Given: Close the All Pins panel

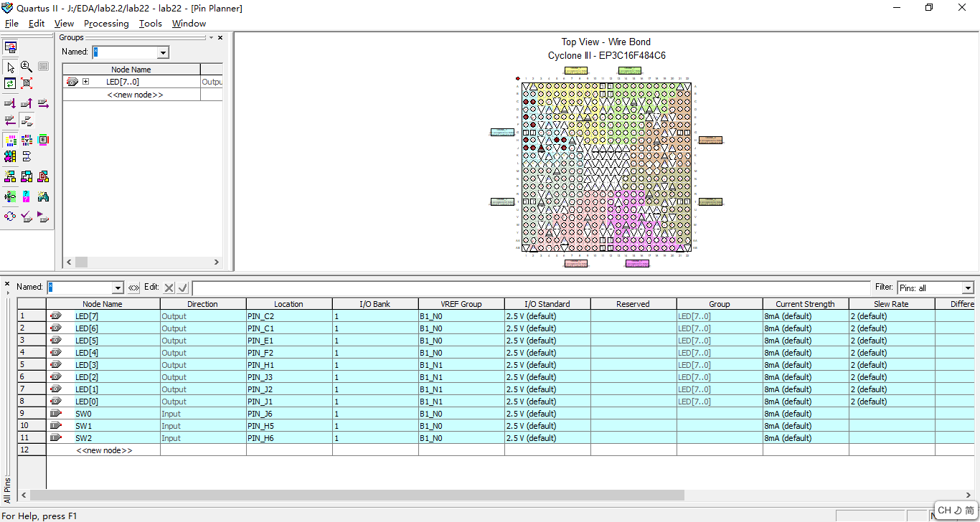Looking at the screenshot, I should [x=7, y=283].
